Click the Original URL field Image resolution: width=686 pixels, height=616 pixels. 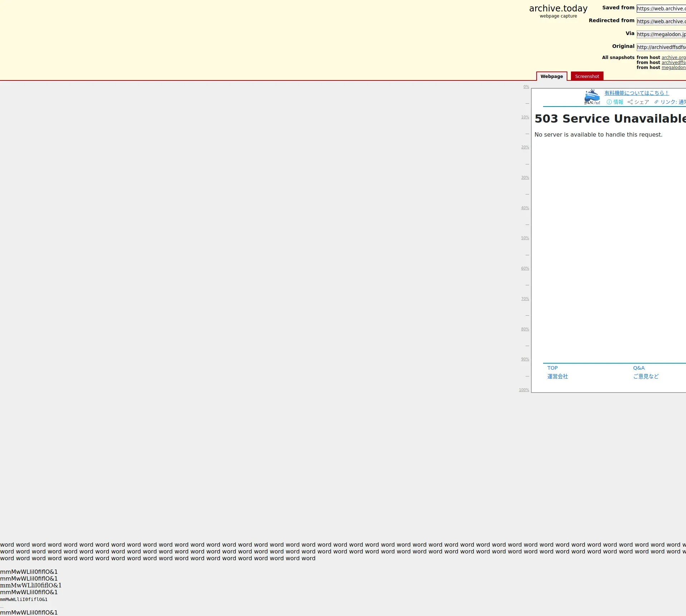coord(661,47)
